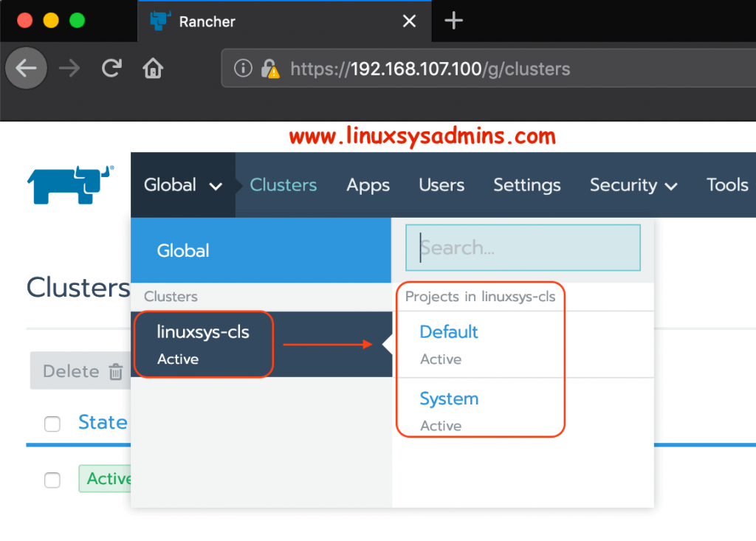Click the browser URL address bar
Viewport: 756px width, 541px height.
[489, 69]
